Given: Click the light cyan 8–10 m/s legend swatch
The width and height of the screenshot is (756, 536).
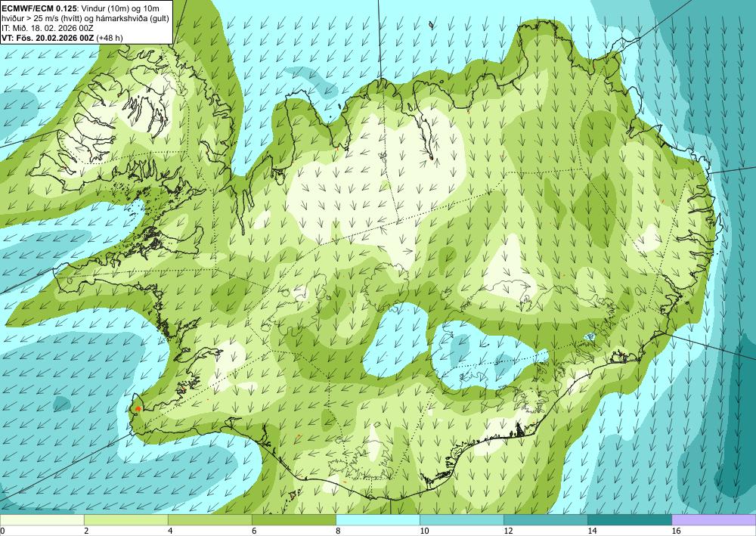Looking at the screenshot, I should pyautogui.click(x=378, y=519).
